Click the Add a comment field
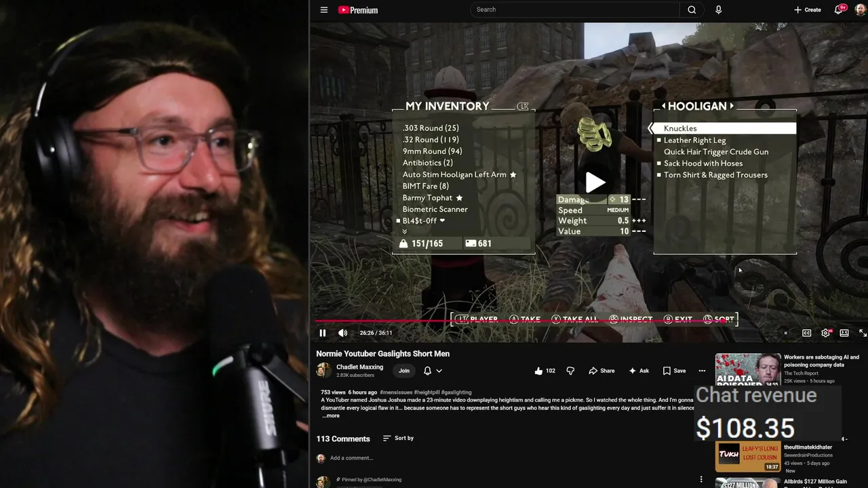The image size is (868, 488). coord(512,458)
